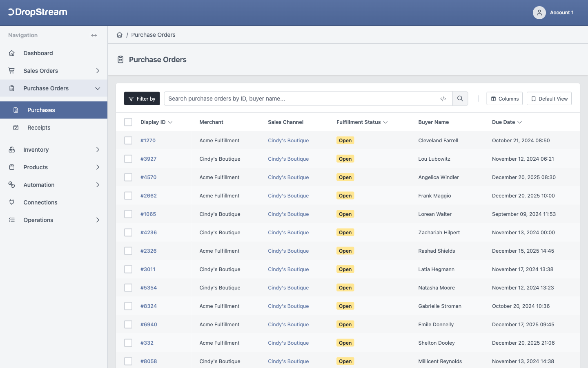Screen dimensions: 588x368
Task: Expand the Inventory submenu chevron
Action: point(98,150)
